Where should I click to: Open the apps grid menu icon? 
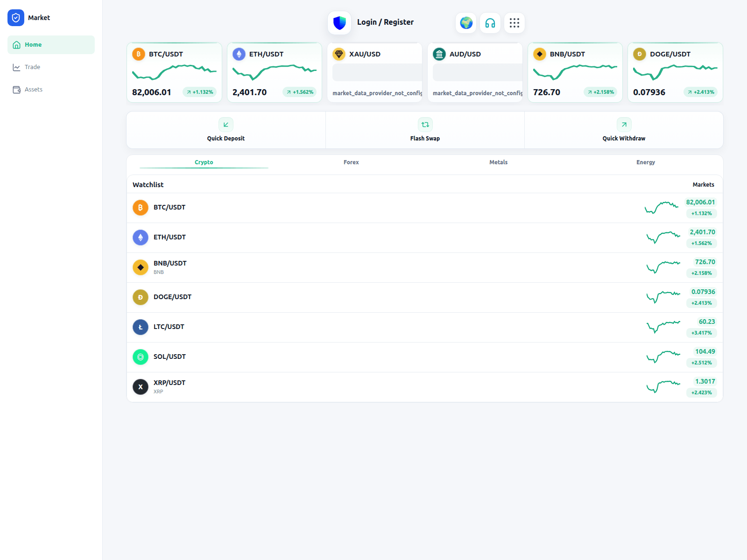click(x=514, y=23)
